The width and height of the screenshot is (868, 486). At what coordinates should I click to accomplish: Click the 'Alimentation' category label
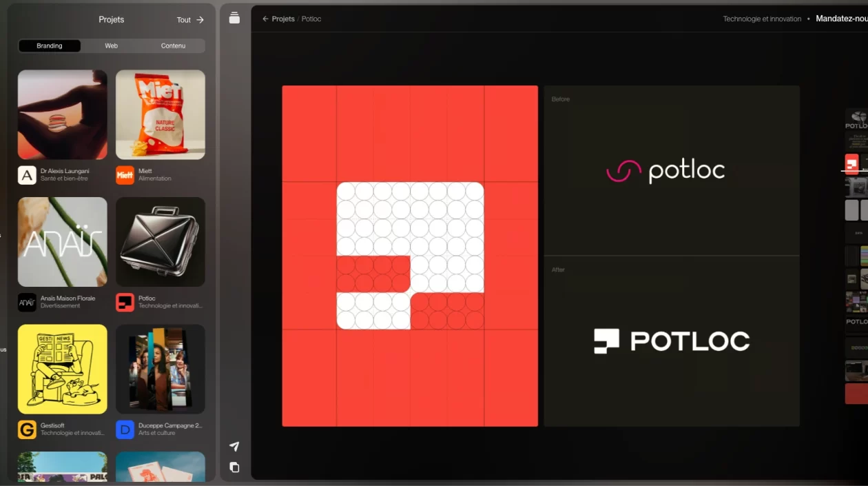click(x=155, y=179)
